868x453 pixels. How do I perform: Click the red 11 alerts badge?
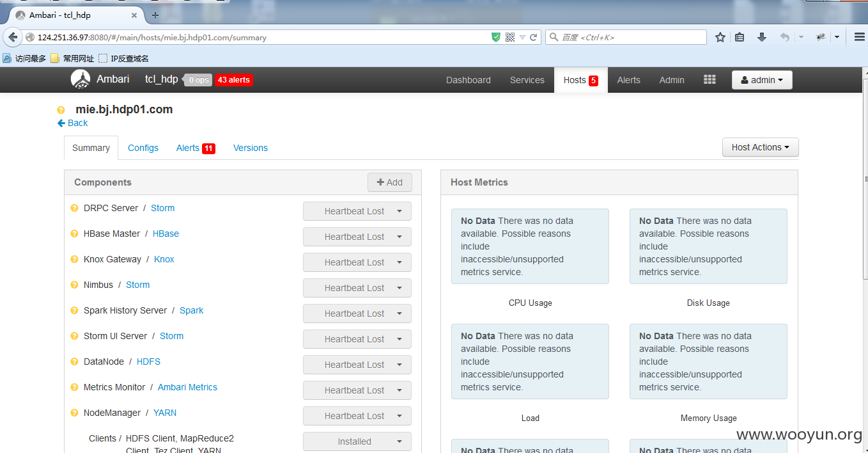[208, 148]
